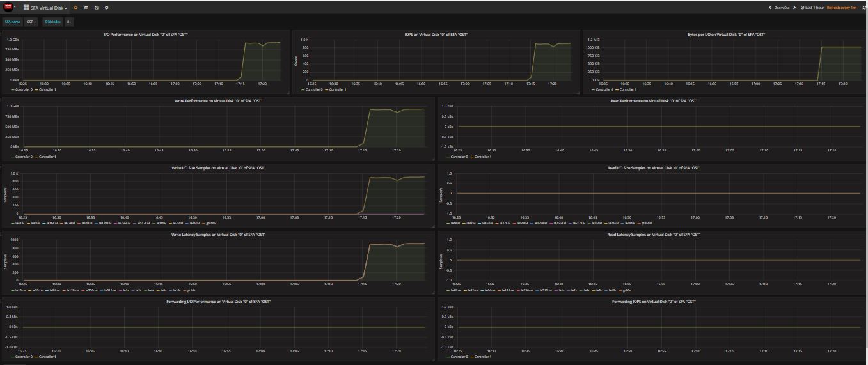The width and height of the screenshot is (868, 365).
Task: Click the share dashboard icon
Action: coord(86,8)
